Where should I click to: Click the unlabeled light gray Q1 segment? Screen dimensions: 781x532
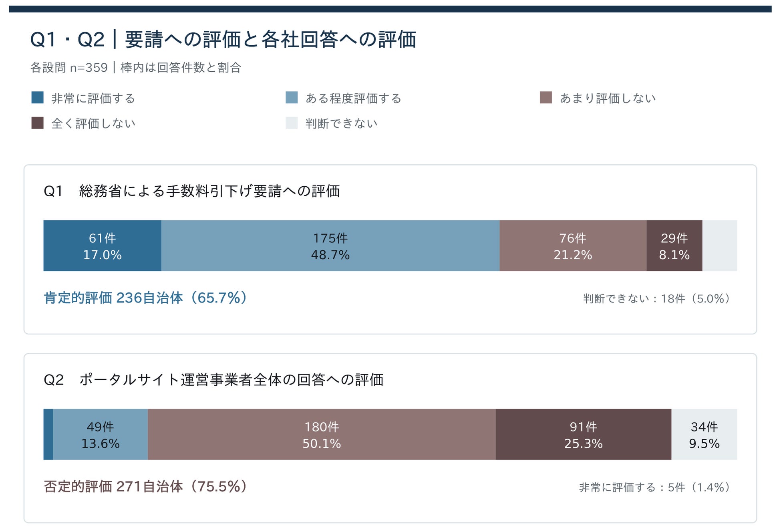point(720,246)
